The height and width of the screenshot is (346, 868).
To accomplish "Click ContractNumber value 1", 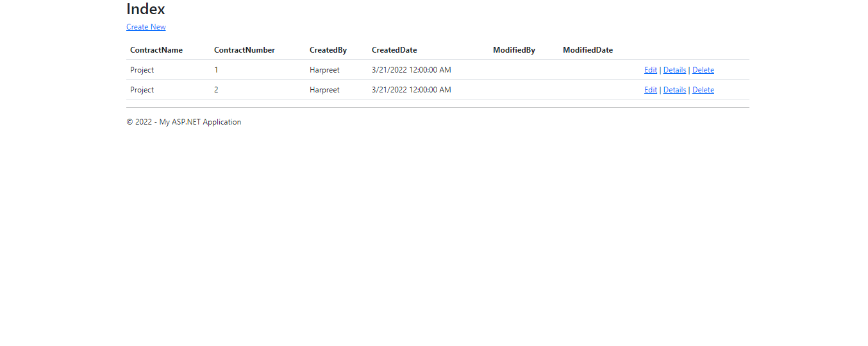I will [x=216, y=70].
